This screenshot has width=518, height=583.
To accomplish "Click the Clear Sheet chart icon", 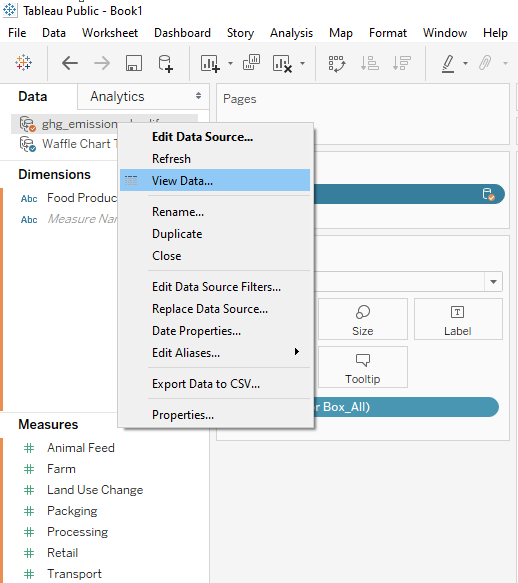I will point(282,64).
